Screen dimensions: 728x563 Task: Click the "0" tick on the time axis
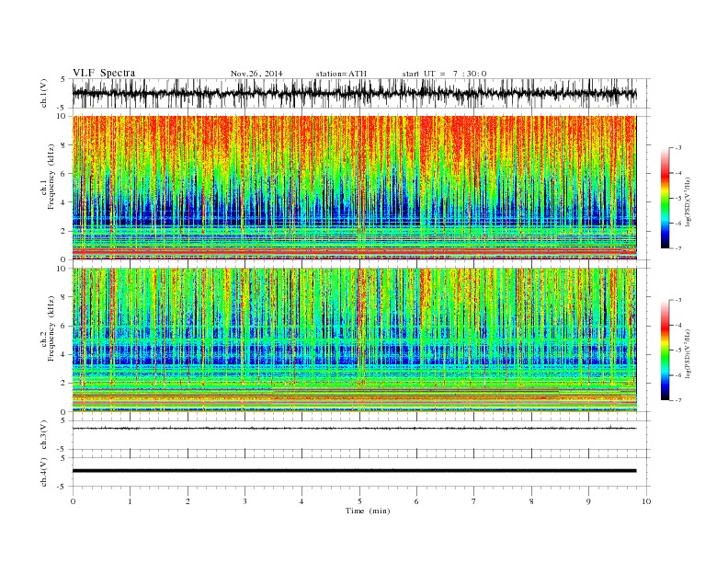coord(73,501)
